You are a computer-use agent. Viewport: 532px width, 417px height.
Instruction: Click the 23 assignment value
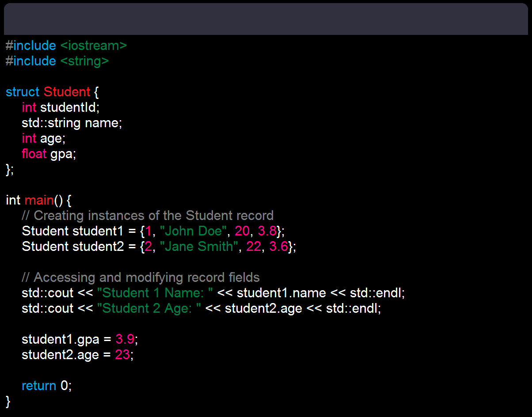point(122,355)
